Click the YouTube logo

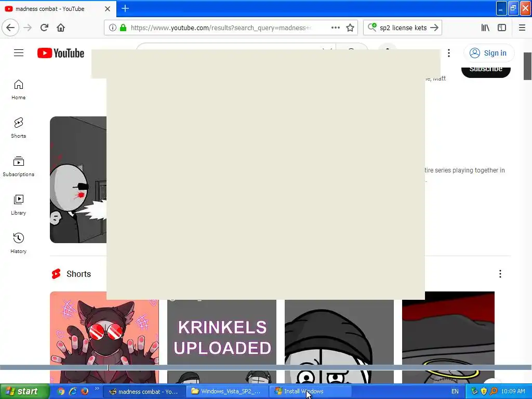pyautogui.click(x=61, y=53)
